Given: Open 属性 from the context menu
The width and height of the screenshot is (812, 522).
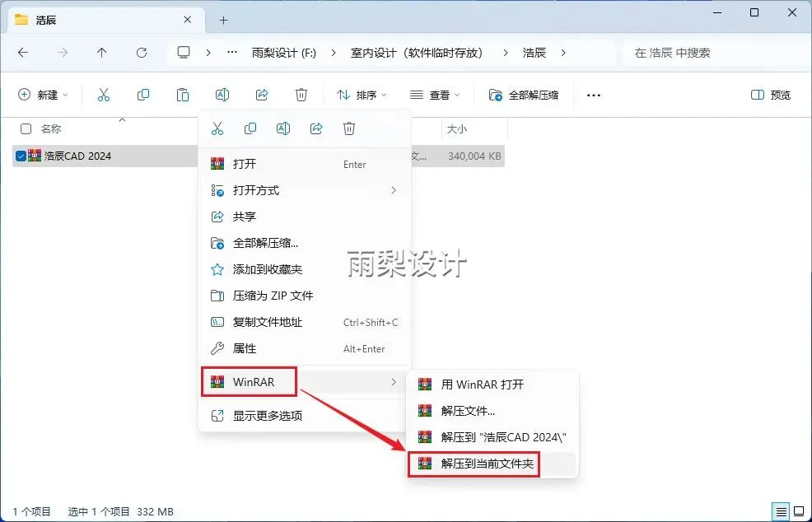Looking at the screenshot, I should click(x=305, y=348).
